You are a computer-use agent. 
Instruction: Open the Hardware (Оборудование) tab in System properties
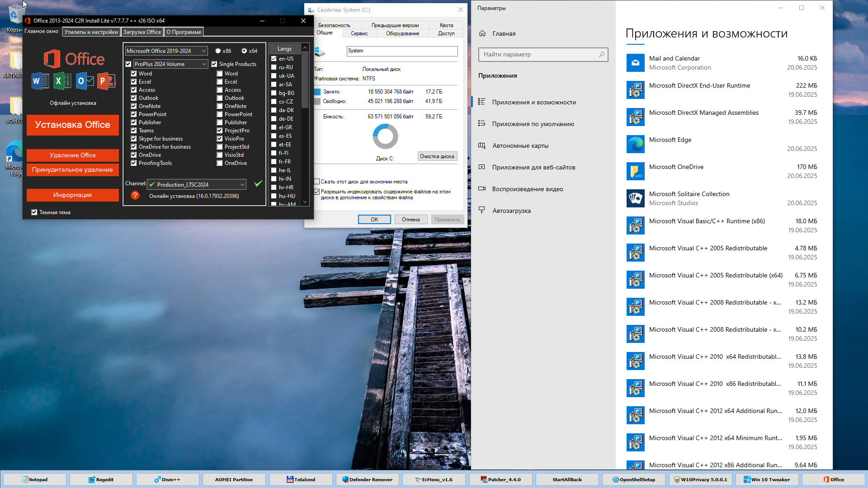coord(402,33)
